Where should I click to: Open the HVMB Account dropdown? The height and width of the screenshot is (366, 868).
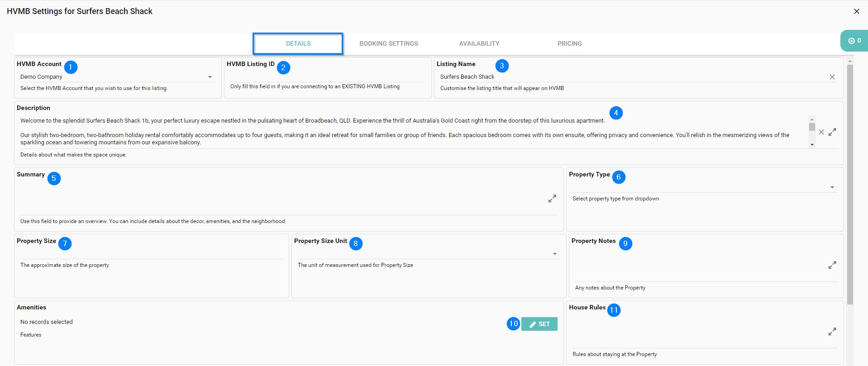tap(210, 77)
